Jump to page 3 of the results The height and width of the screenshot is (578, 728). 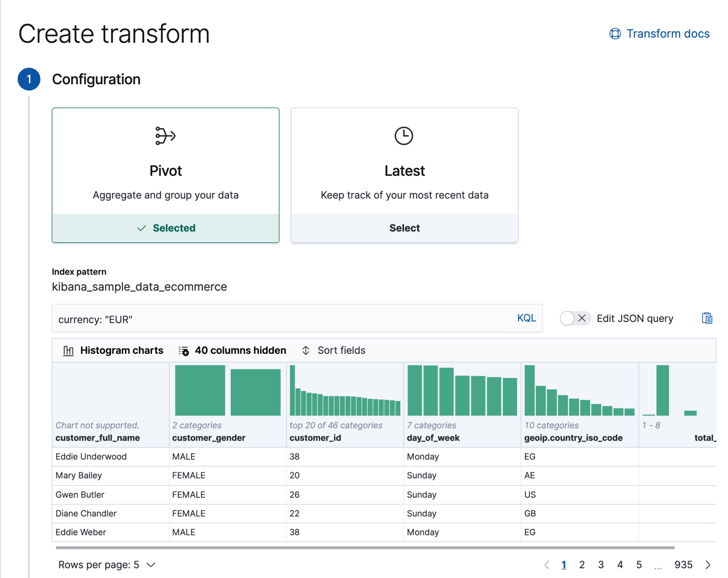[x=601, y=564]
